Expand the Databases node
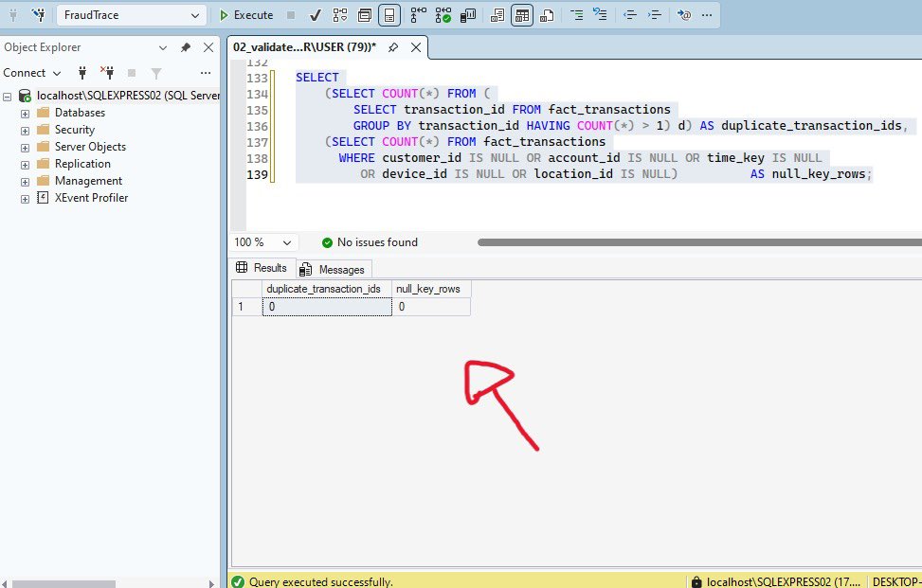The height and width of the screenshot is (588, 922). [25, 114]
